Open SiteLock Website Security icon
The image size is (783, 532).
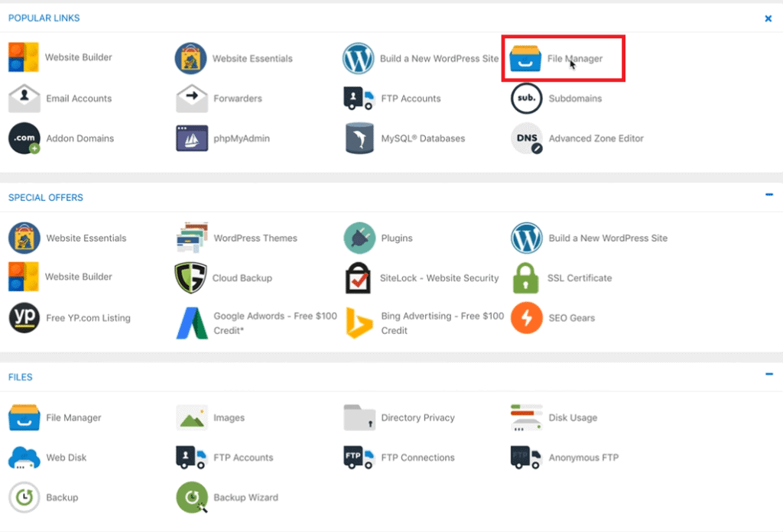pos(358,278)
